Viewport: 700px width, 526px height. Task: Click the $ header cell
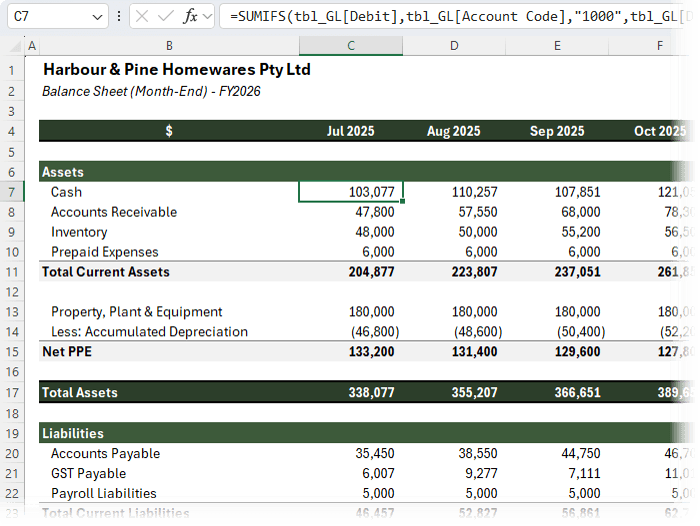169,131
